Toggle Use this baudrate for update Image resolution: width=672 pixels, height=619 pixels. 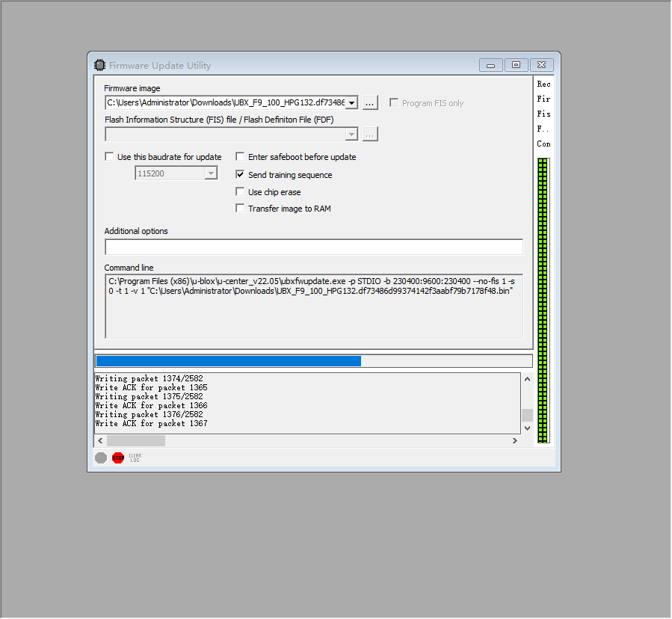pyautogui.click(x=109, y=156)
